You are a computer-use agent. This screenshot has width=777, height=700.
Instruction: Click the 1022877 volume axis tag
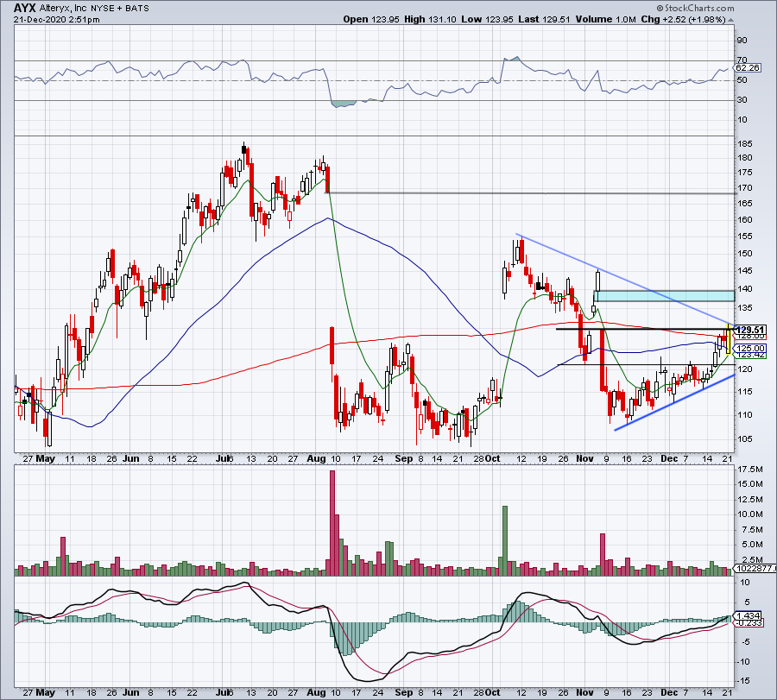tap(755, 569)
